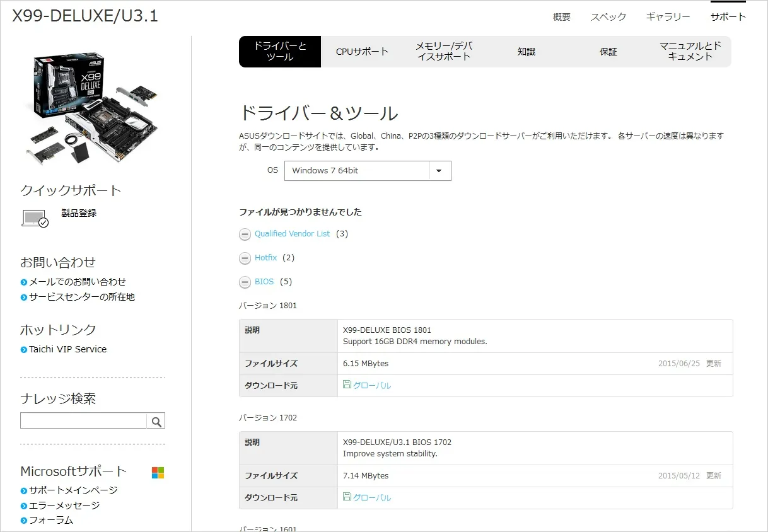Click the Windows 7 64bit combo box
Viewport: 768px width, 532px height.
(368, 171)
